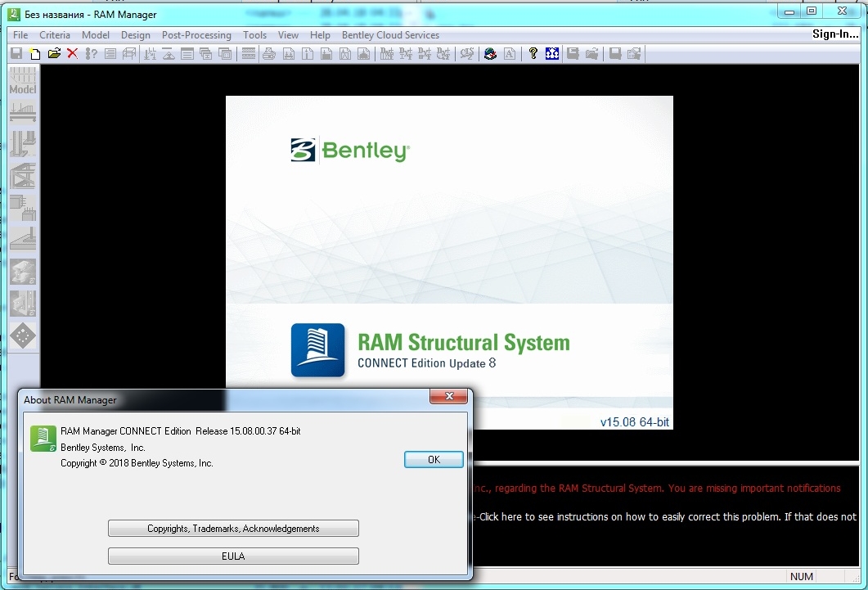Launch the Concrete design module icon

[x=23, y=208]
